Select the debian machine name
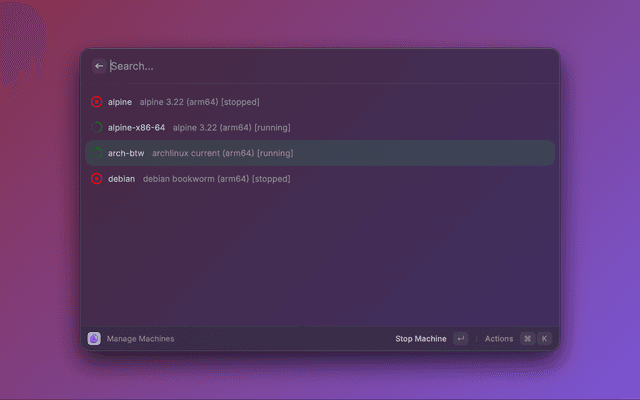The image size is (640, 400). click(121, 179)
